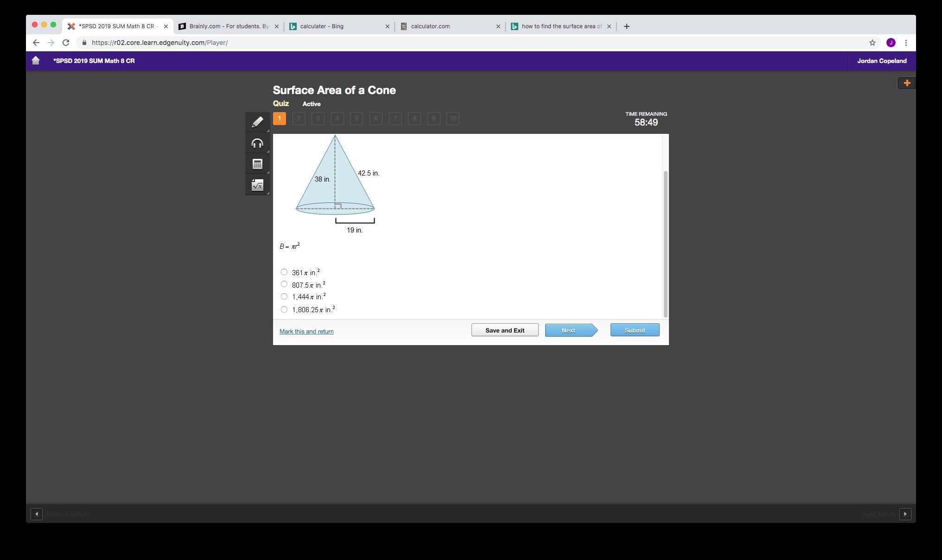942x560 pixels.
Task: Open Chrome's three-dot menu
Action: (x=906, y=43)
